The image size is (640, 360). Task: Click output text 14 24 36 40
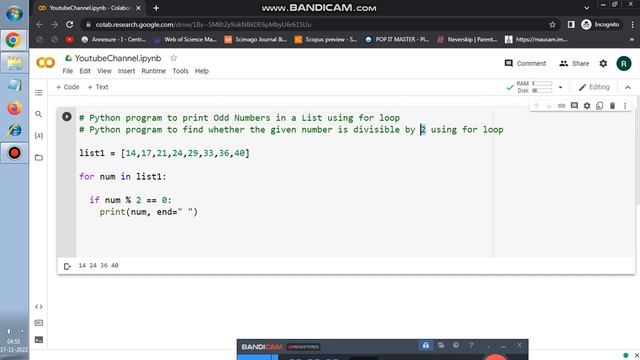point(98,265)
